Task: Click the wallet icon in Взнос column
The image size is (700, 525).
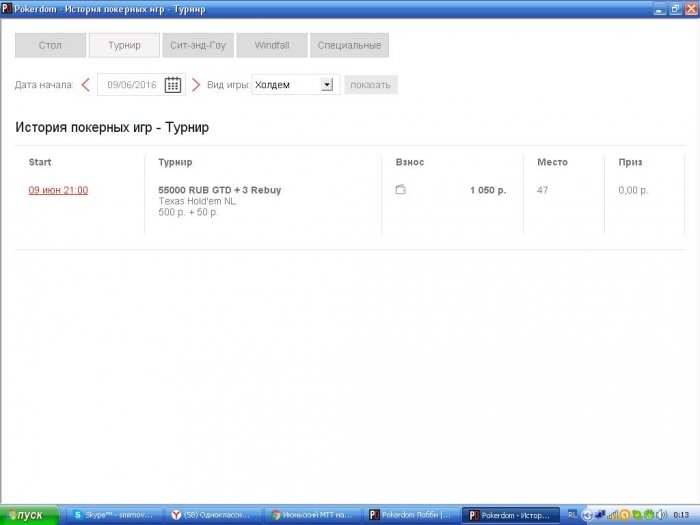Action: [x=400, y=189]
